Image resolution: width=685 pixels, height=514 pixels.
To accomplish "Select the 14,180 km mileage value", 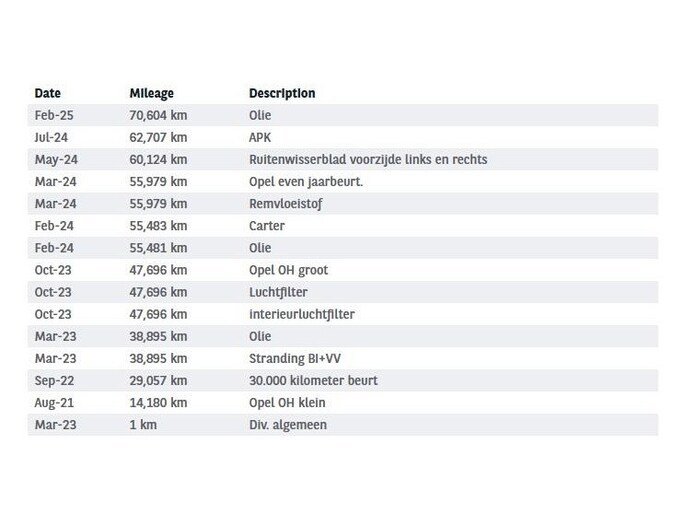I will tap(158, 402).
